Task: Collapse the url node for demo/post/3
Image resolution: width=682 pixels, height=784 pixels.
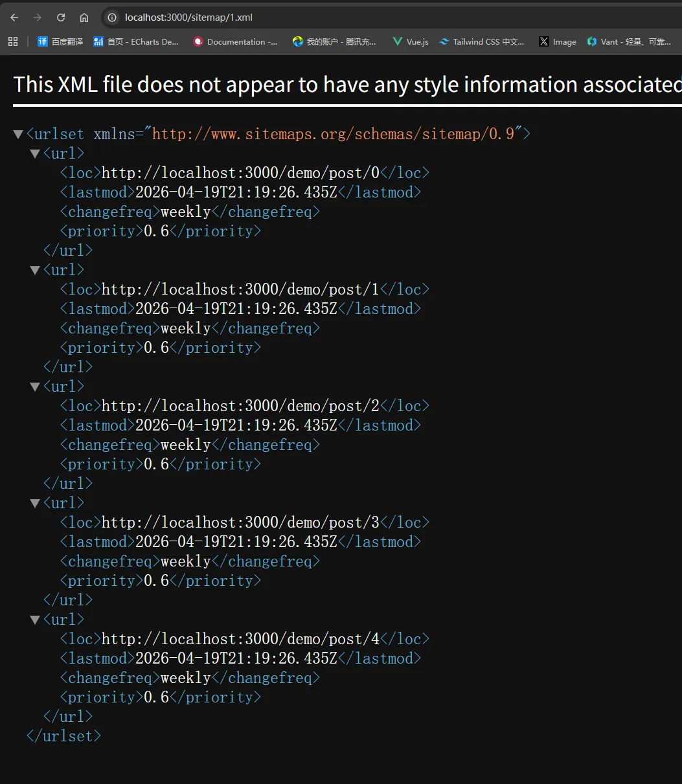Action: click(35, 504)
